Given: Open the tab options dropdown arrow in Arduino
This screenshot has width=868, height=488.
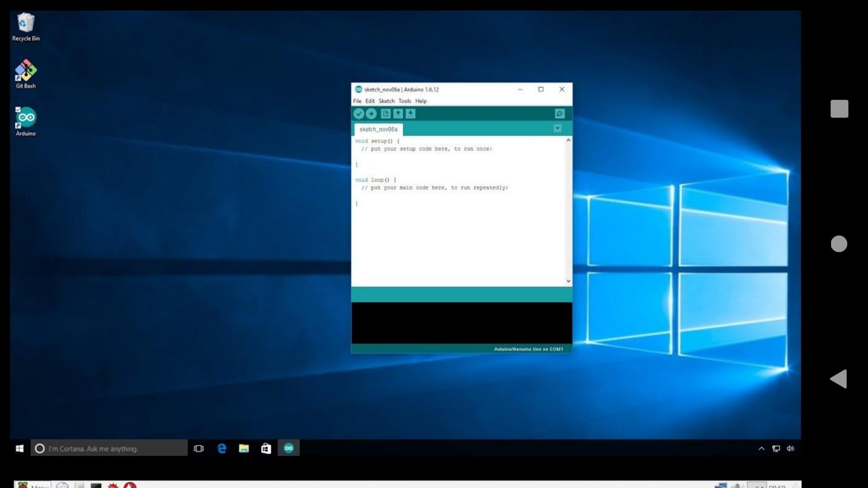Looking at the screenshot, I should pyautogui.click(x=558, y=129).
